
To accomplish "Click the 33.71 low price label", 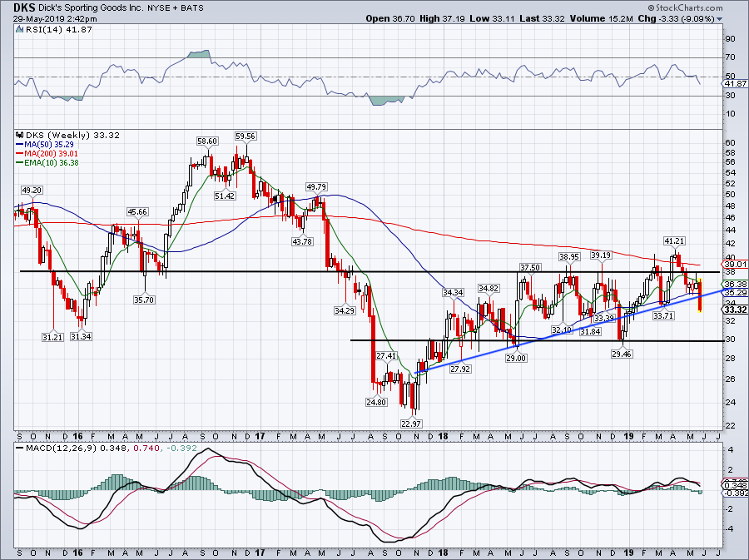I will [663, 315].
